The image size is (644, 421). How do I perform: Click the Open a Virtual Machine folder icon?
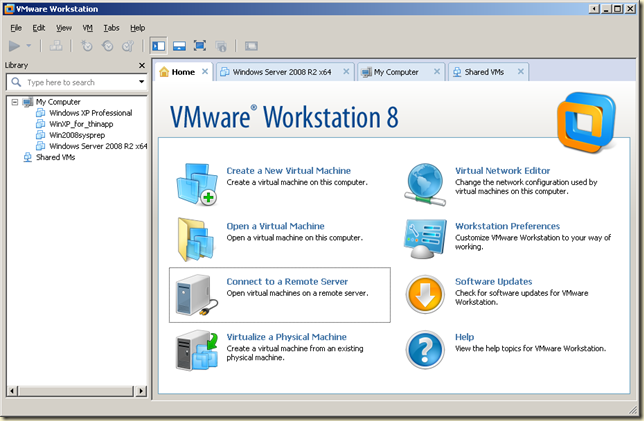196,239
